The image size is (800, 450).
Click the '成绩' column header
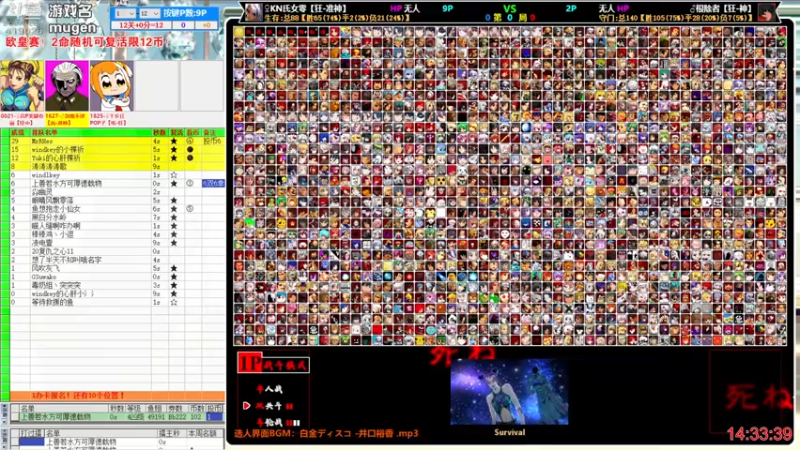[17, 133]
